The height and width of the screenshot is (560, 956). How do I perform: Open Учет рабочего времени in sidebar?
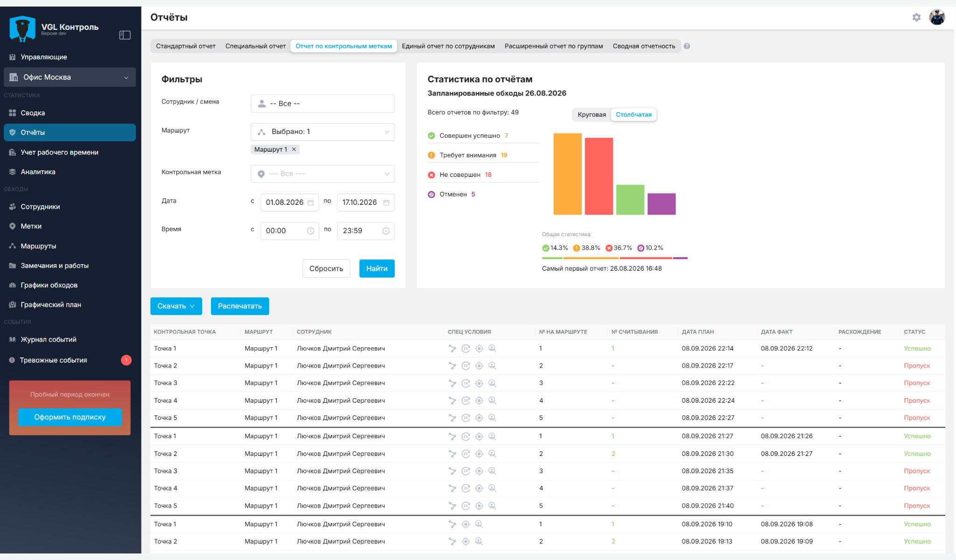click(70, 152)
